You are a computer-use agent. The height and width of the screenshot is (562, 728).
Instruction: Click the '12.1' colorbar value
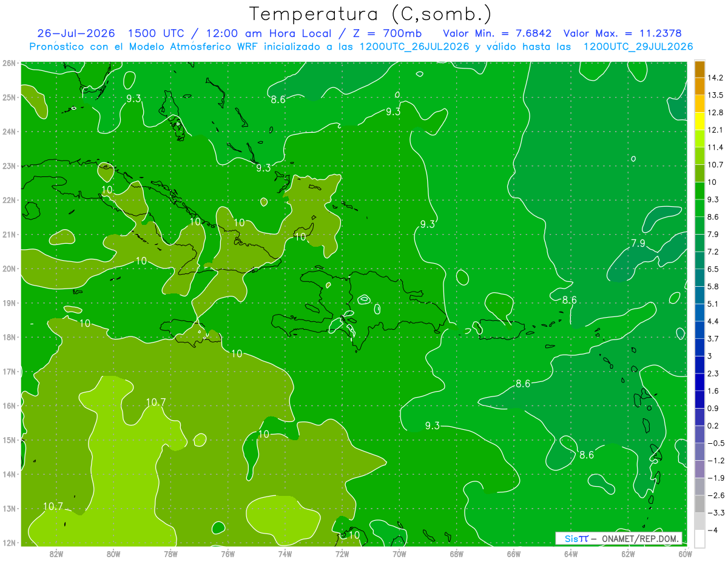click(x=715, y=130)
